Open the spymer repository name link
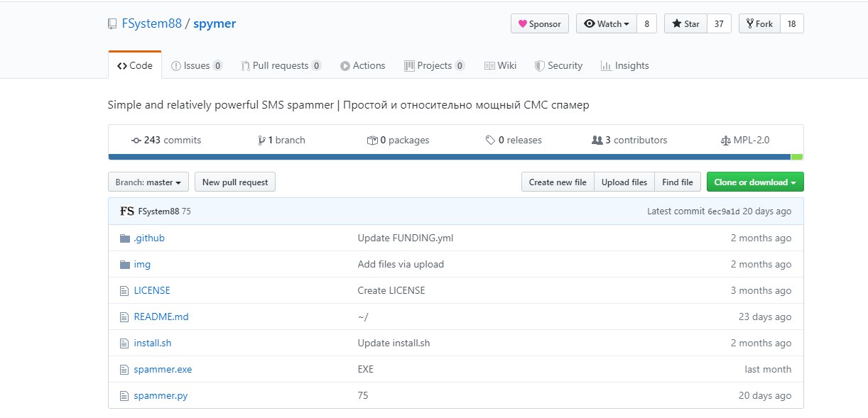 [x=215, y=23]
